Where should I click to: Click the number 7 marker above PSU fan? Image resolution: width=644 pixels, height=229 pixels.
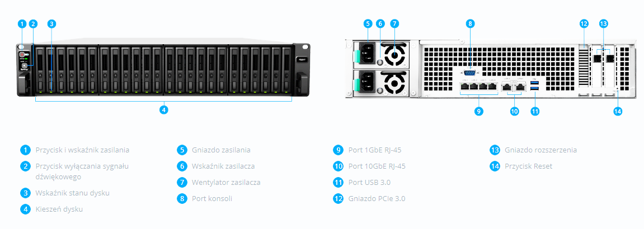(x=394, y=24)
